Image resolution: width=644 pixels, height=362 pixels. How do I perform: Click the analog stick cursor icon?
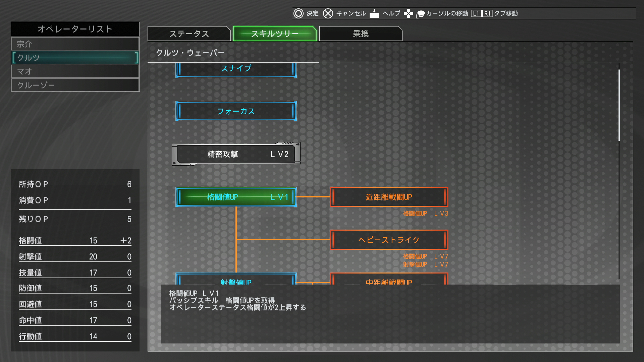420,14
